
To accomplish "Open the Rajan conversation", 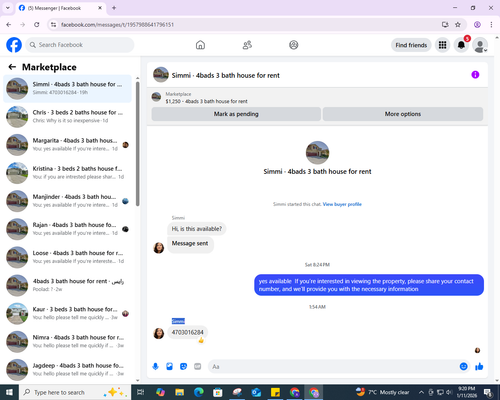I will [67, 229].
